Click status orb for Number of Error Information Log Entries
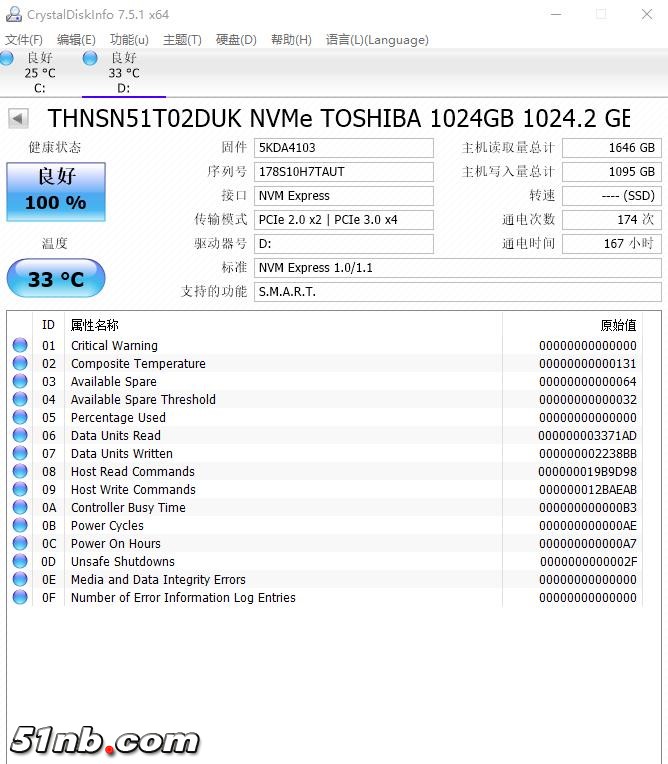Image resolution: width=668 pixels, height=764 pixels. (20, 598)
